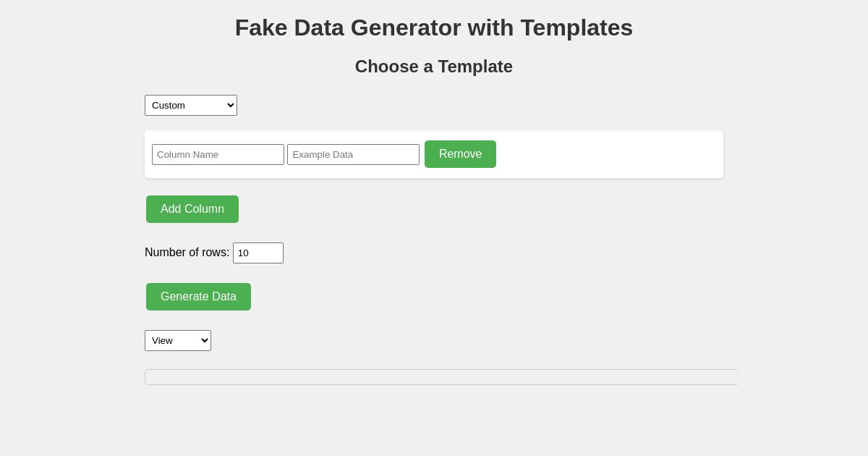Viewport: 868px width, 456px height.
Task: Choose a template from the Custom dropdown
Action: 191,105
